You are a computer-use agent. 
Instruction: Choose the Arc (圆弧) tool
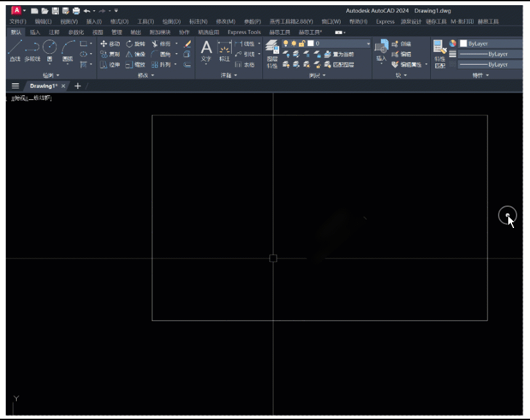point(67,51)
